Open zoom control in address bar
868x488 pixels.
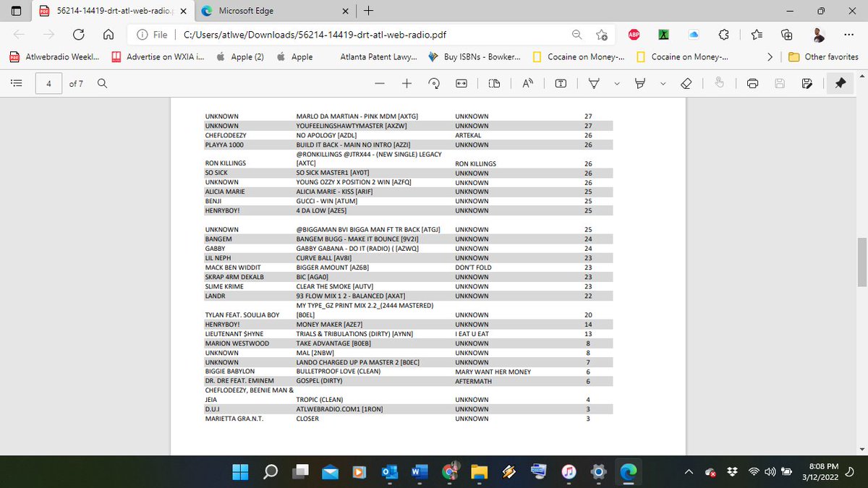pyautogui.click(x=576, y=34)
